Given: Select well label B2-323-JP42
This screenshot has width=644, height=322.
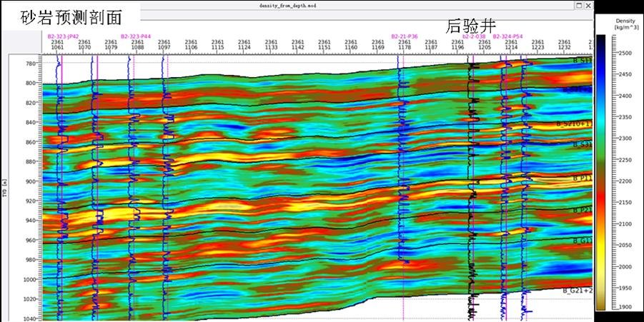Looking at the screenshot, I should pyautogui.click(x=63, y=36).
